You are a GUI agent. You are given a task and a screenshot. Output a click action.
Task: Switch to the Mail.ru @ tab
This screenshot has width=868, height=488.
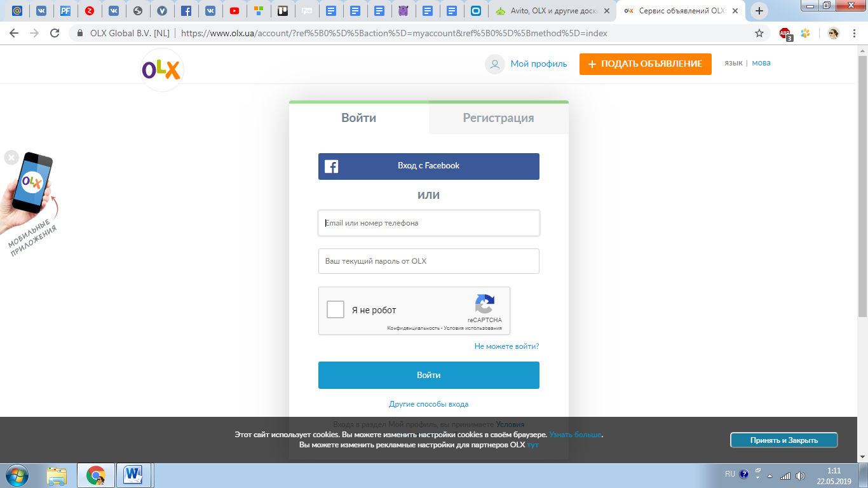pyautogui.click(x=17, y=11)
